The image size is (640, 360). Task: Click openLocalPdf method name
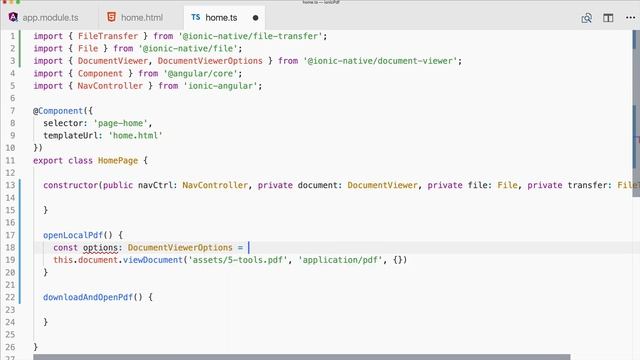click(x=73, y=235)
